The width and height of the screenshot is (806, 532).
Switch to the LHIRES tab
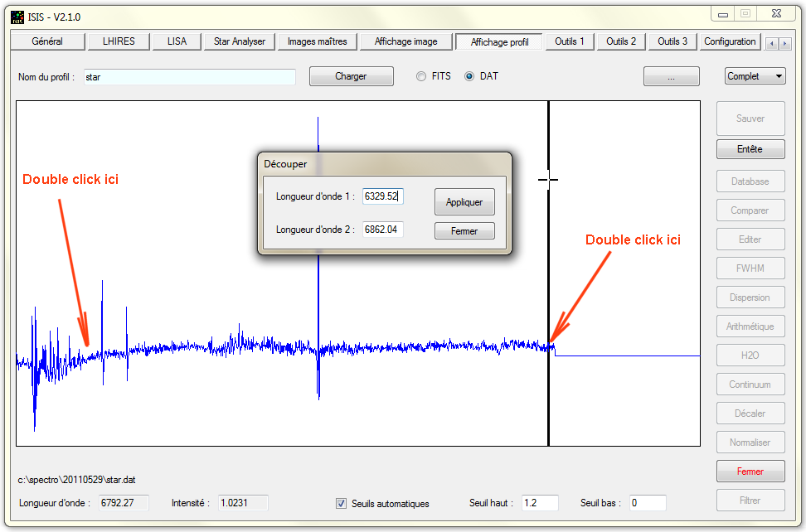119,41
